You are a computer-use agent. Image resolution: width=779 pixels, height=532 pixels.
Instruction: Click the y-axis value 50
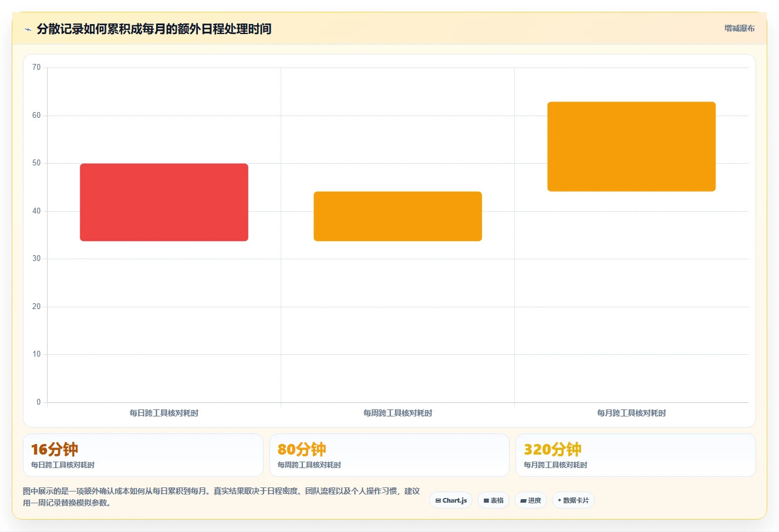click(x=36, y=163)
